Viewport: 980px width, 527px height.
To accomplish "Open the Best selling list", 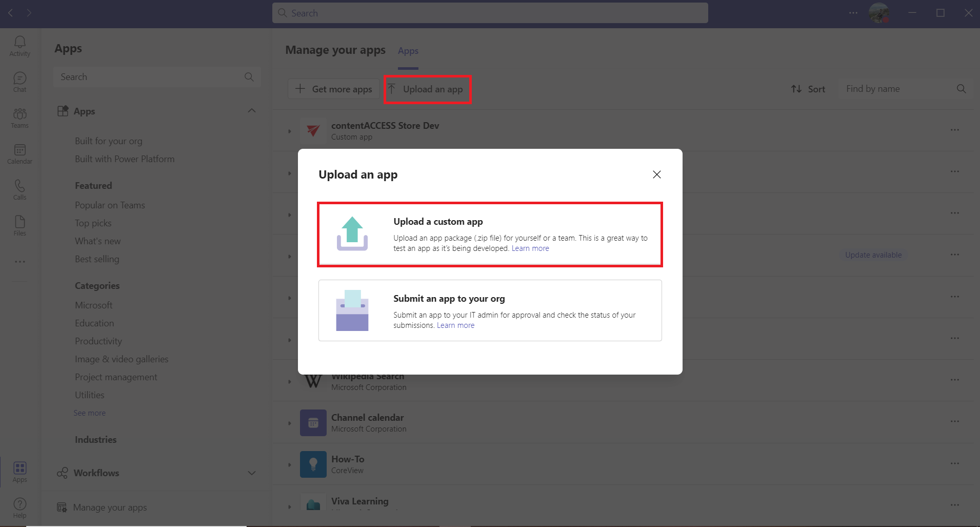I will click(x=97, y=259).
